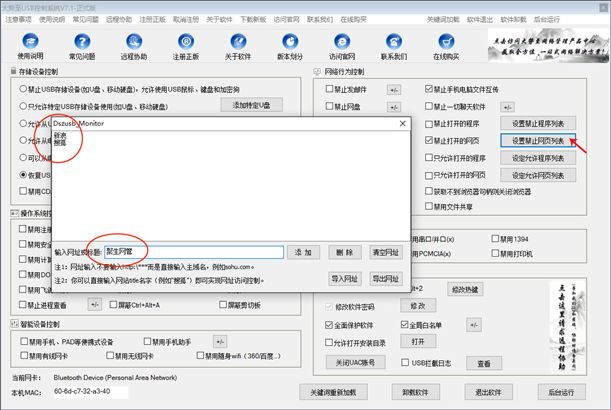
Task: Open 下载新版 menu item
Action: (x=253, y=19)
